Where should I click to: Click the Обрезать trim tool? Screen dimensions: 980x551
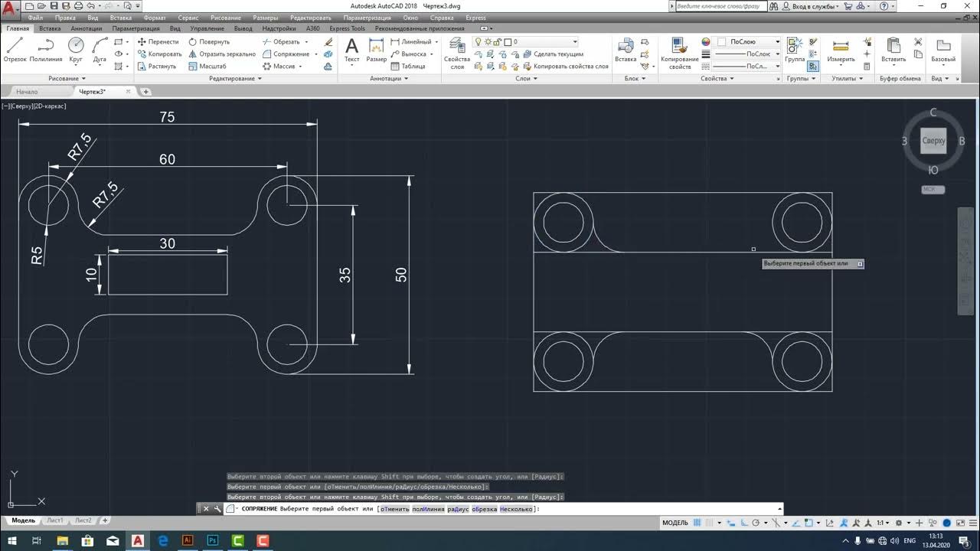pyautogui.click(x=281, y=42)
